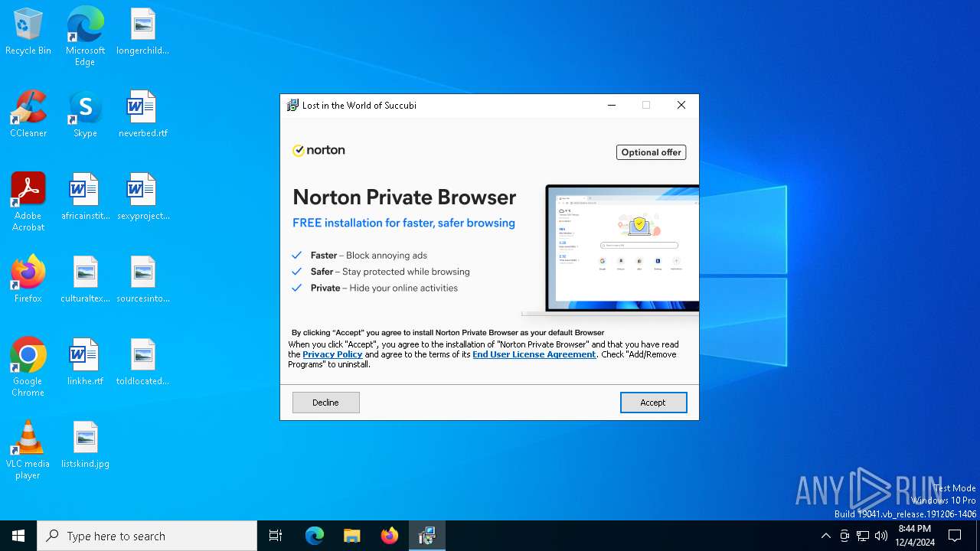Open the Privacy Policy link
980x551 pixels.
(332, 354)
